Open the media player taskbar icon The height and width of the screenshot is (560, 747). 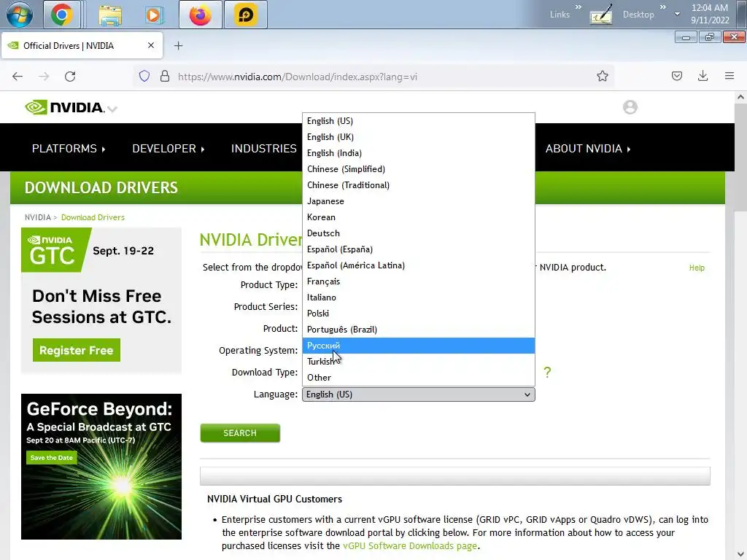pyautogui.click(x=154, y=15)
